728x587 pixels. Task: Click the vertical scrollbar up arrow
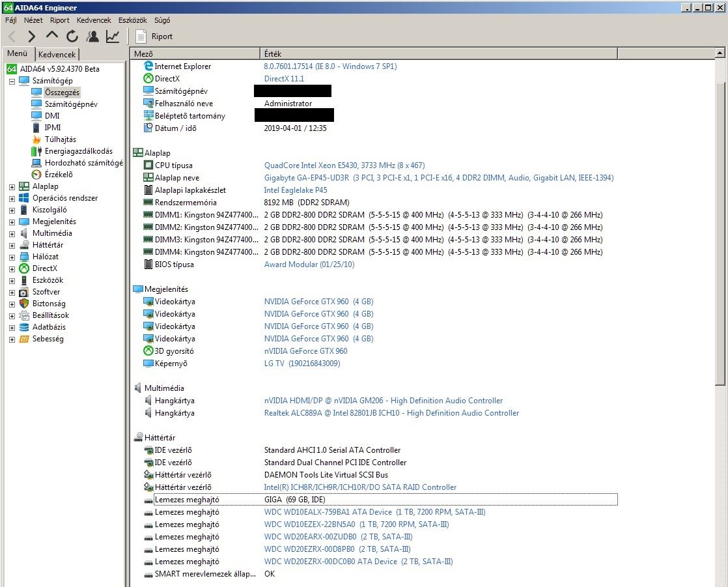pyautogui.click(x=720, y=53)
